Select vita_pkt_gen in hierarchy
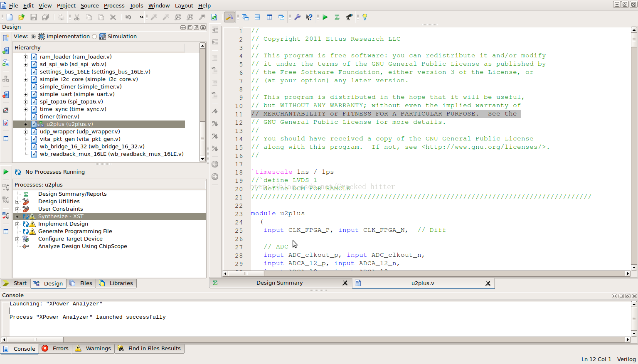 [x=80, y=139]
